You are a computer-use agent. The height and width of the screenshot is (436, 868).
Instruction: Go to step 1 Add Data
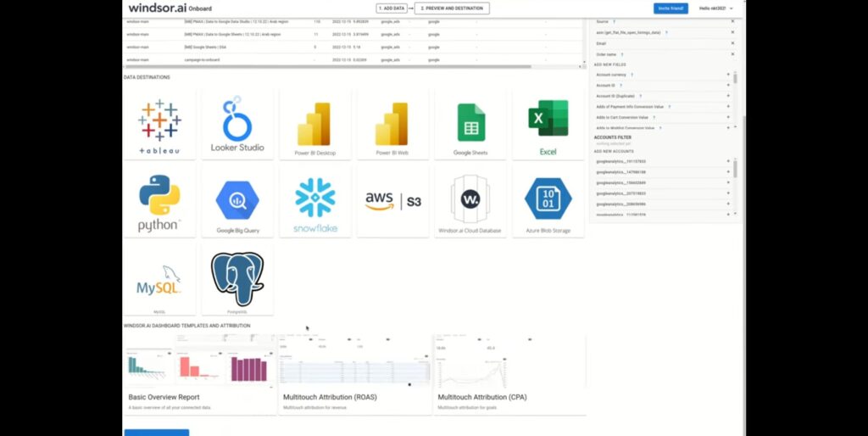(x=392, y=8)
